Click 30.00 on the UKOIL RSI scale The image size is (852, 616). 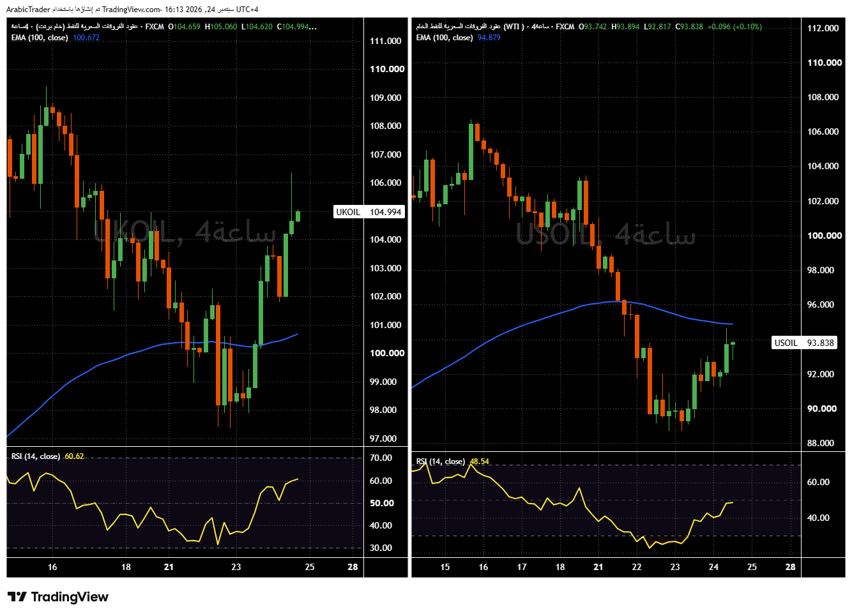(x=381, y=548)
